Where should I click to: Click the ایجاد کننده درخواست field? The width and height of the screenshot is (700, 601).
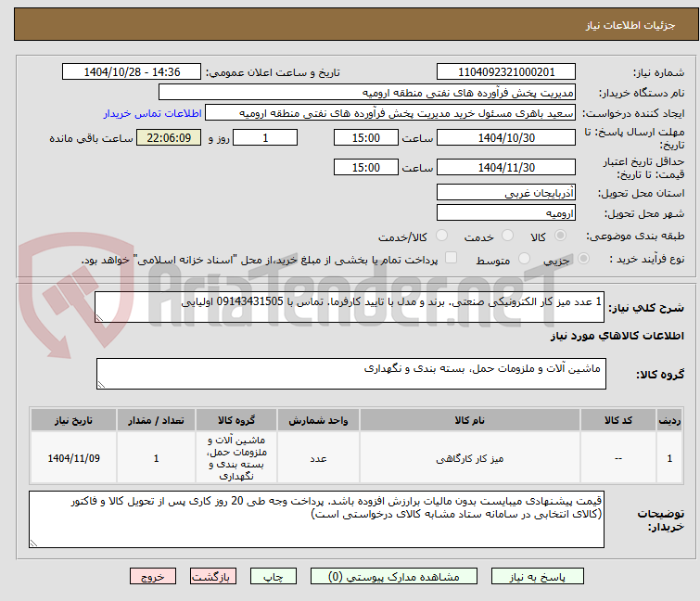[390, 113]
